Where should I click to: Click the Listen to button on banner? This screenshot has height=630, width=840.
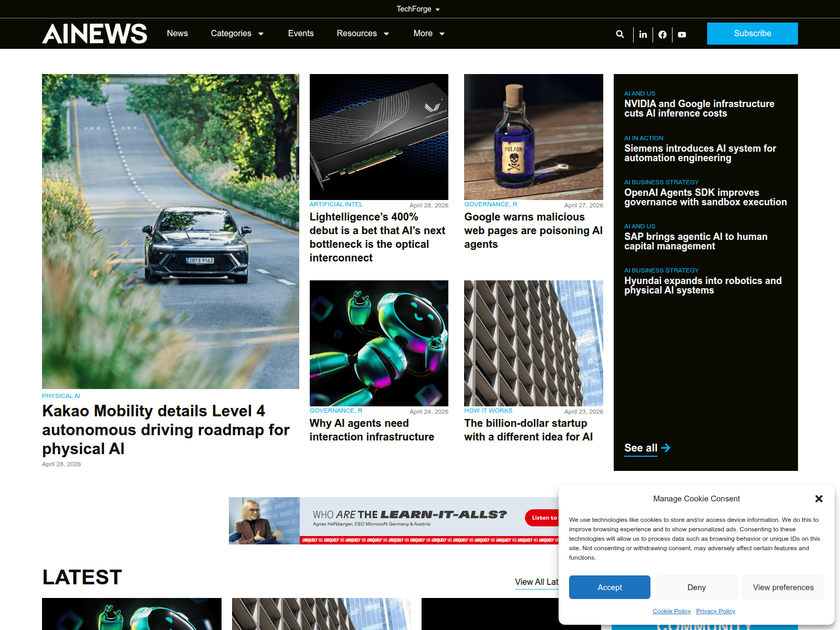pyautogui.click(x=542, y=518)
